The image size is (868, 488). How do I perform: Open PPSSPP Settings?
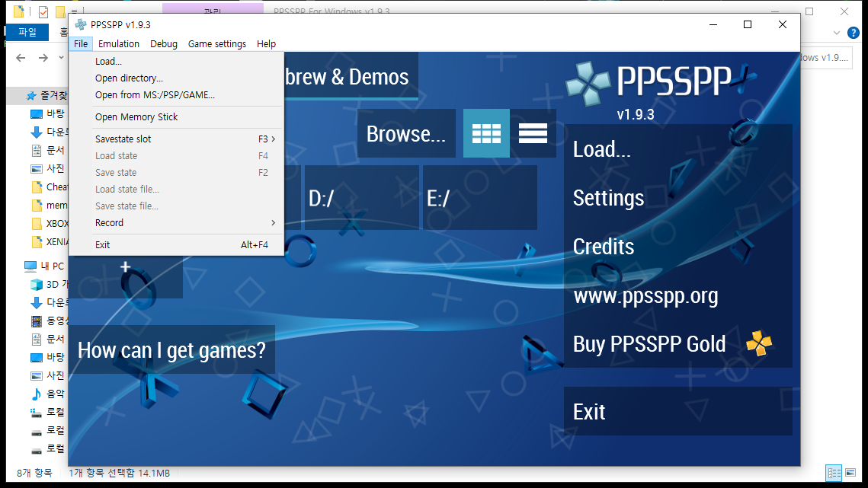tap(677, 197)
